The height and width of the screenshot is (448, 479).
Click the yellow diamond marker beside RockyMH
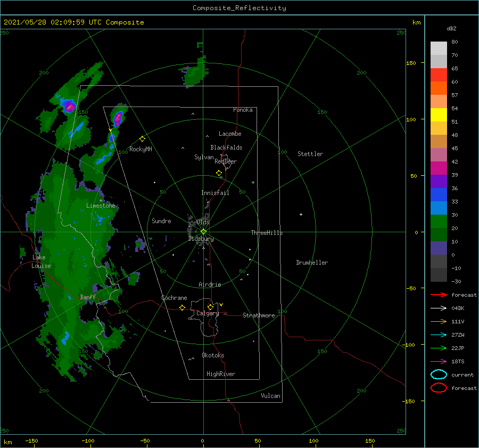pyautogui.click(x=142, y=139)
